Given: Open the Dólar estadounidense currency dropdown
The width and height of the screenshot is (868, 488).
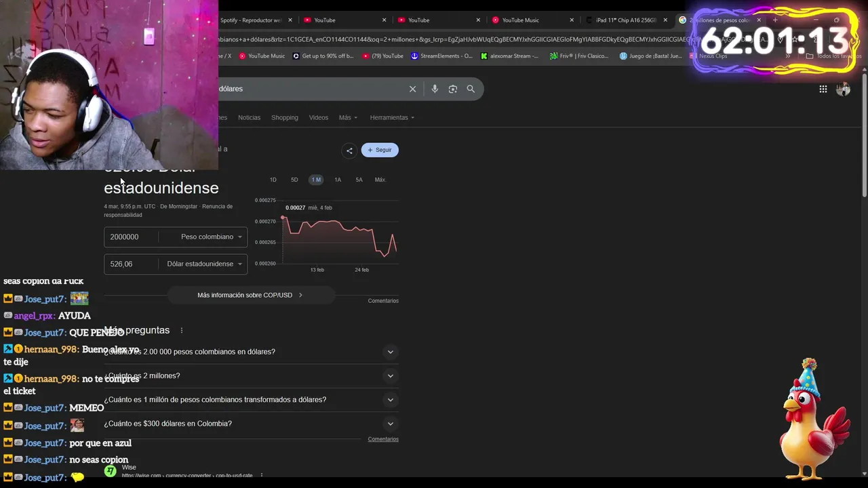Looking at the screenshot, I should click(204, 264).
